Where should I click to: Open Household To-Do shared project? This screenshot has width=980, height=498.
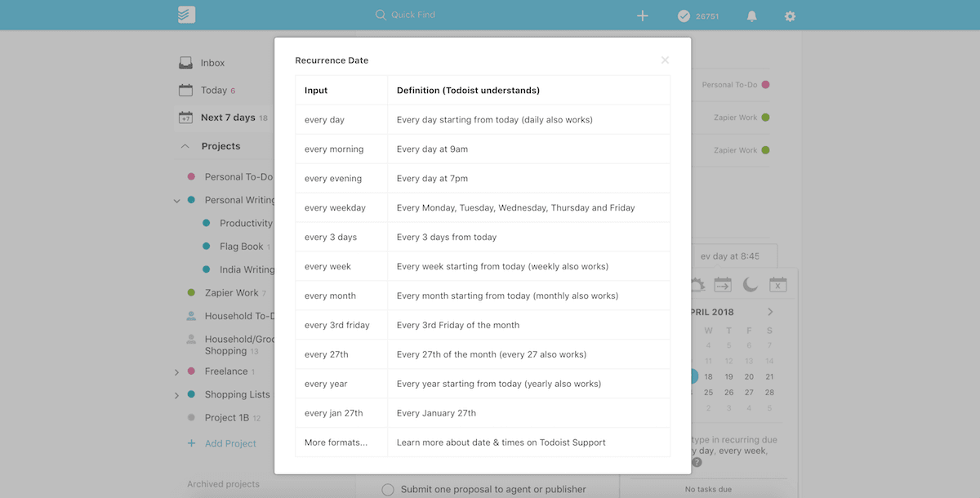click(239, 316)
